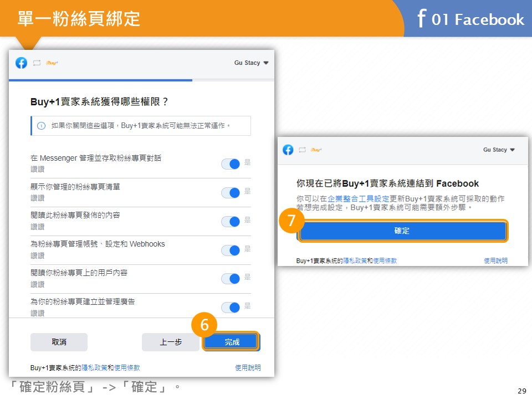532x399 pixels.
Task: Click the Facebook logo in left dialog header
Action: (21, 63)
